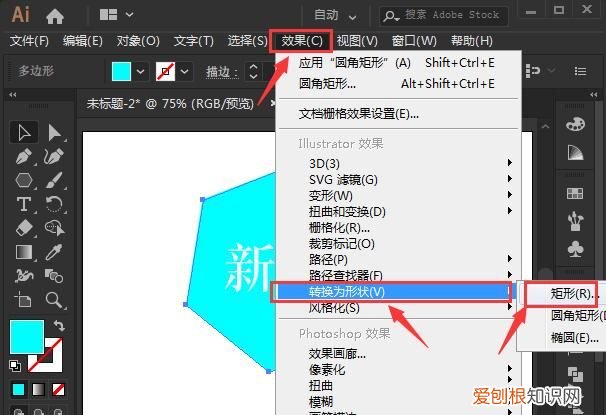Select 风格化(S) menu item

click(x=398, y=308)
